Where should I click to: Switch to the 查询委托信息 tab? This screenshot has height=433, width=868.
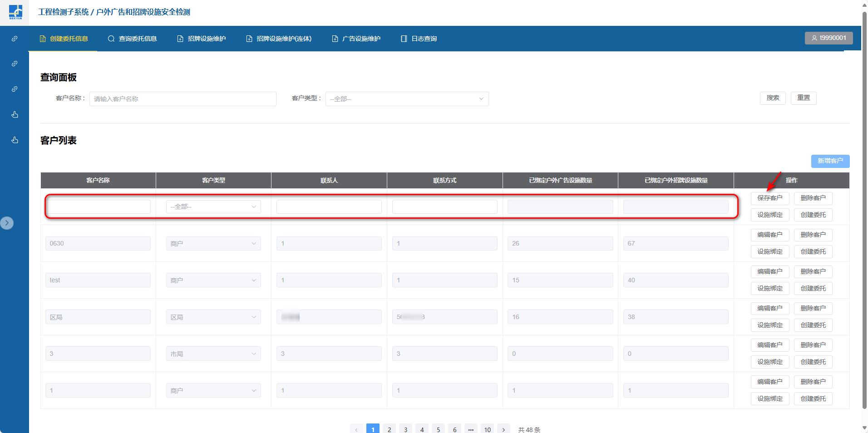[133, 39]
